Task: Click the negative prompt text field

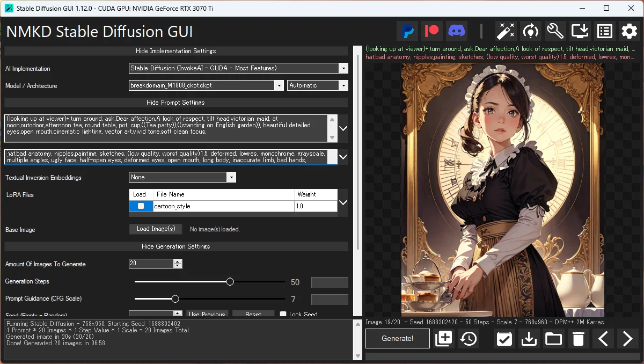Action: [166, 157]
